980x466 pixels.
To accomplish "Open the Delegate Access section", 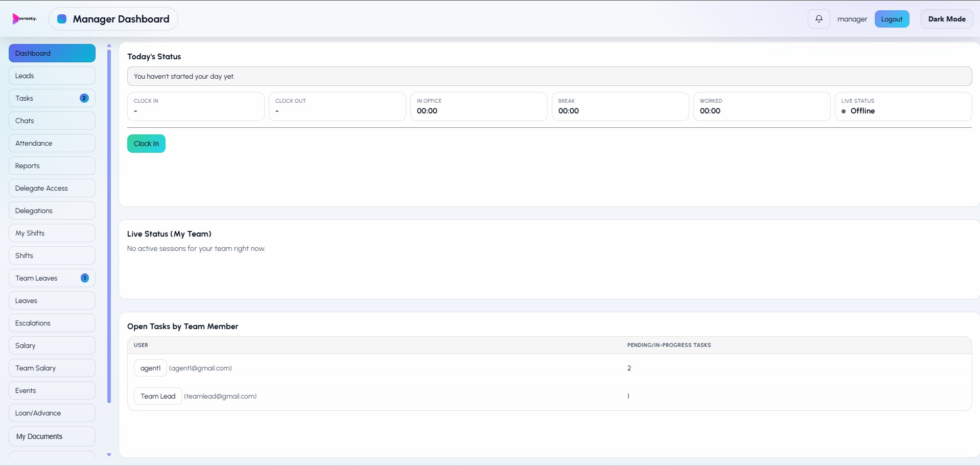I will pos(51,188).
